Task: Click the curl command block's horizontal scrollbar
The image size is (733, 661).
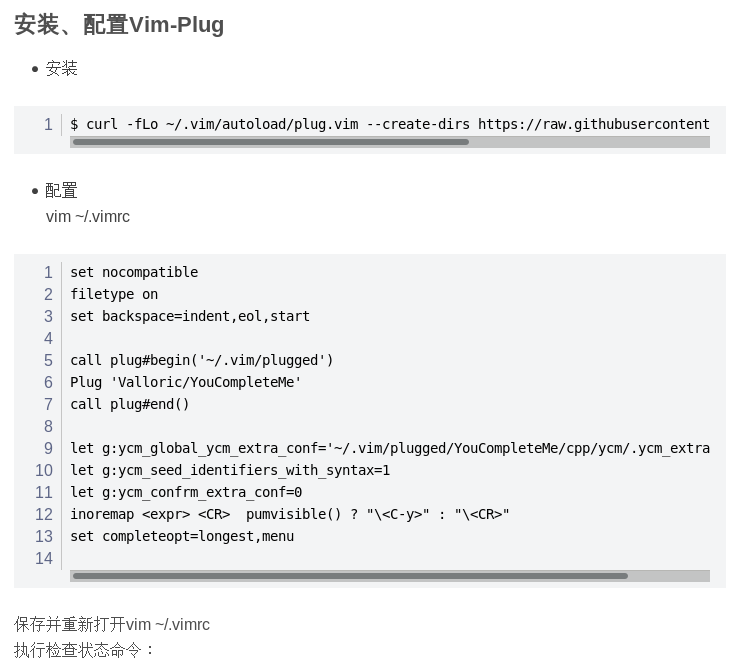Action: pyautogui.click(x=270, y=142)
